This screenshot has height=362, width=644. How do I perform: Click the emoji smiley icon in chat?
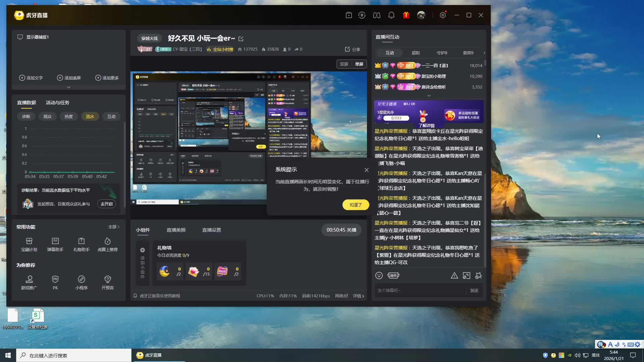(379, 276)
